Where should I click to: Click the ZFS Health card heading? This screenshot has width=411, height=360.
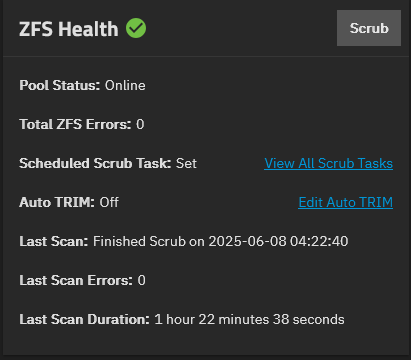(69, 29)
